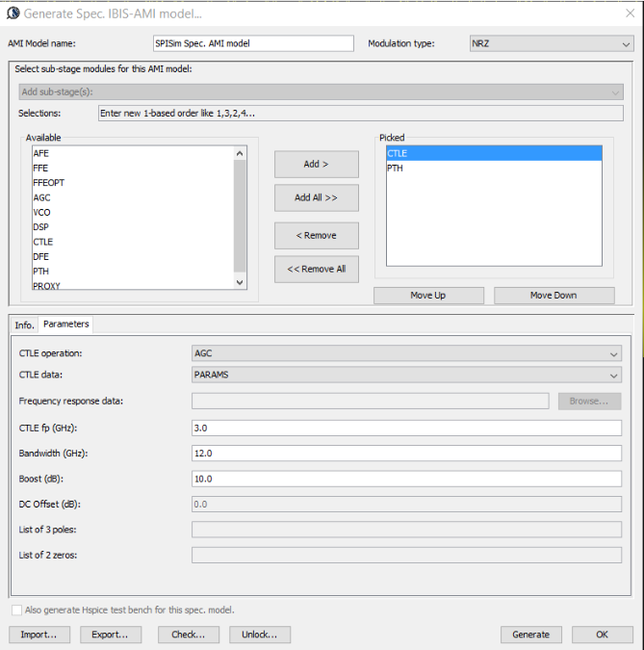
Task: Click the Boost (dB) input field
Action: (x=406, y=479)
